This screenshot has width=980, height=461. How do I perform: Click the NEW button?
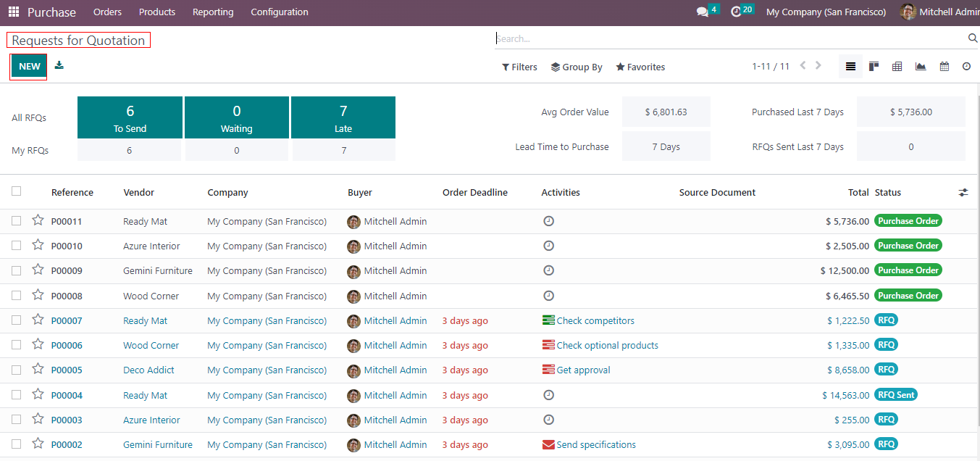pos(30,67)
